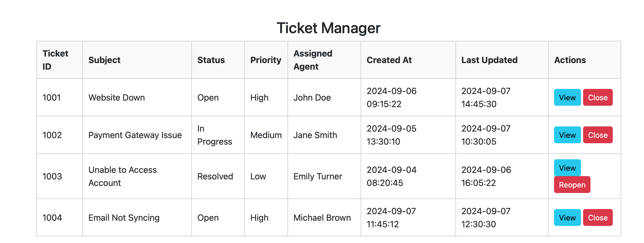The image size is (644, 243).
Task: Select the Website Down subject cell
Action: point(117,98)
